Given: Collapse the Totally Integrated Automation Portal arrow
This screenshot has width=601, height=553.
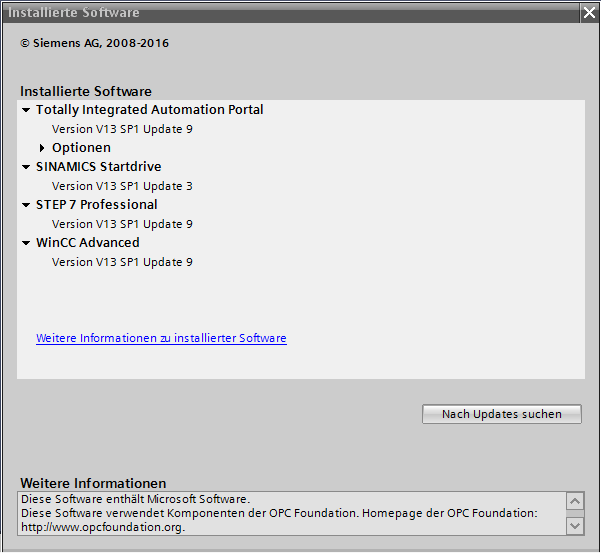Looking at the screenshot, I should (26, 110).
